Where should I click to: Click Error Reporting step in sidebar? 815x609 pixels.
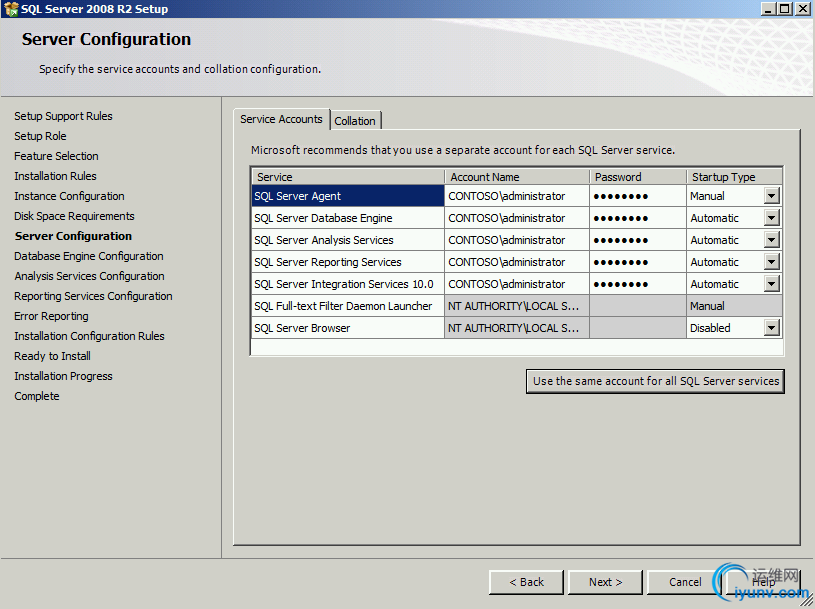point(51,316)
